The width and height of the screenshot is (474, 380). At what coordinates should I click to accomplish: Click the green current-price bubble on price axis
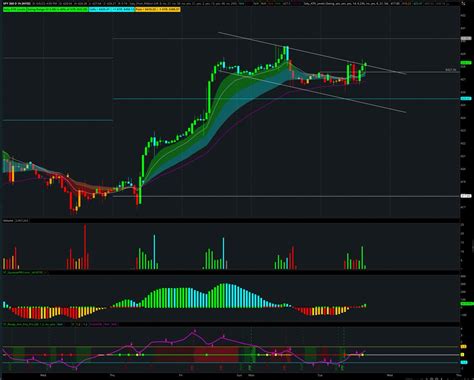tap(466, 63)
